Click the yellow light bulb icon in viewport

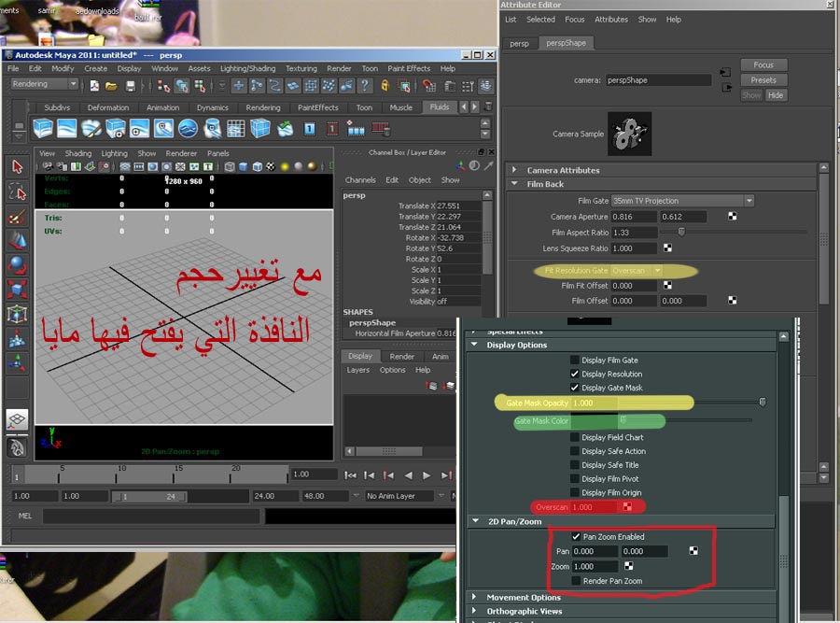[285, 167]
